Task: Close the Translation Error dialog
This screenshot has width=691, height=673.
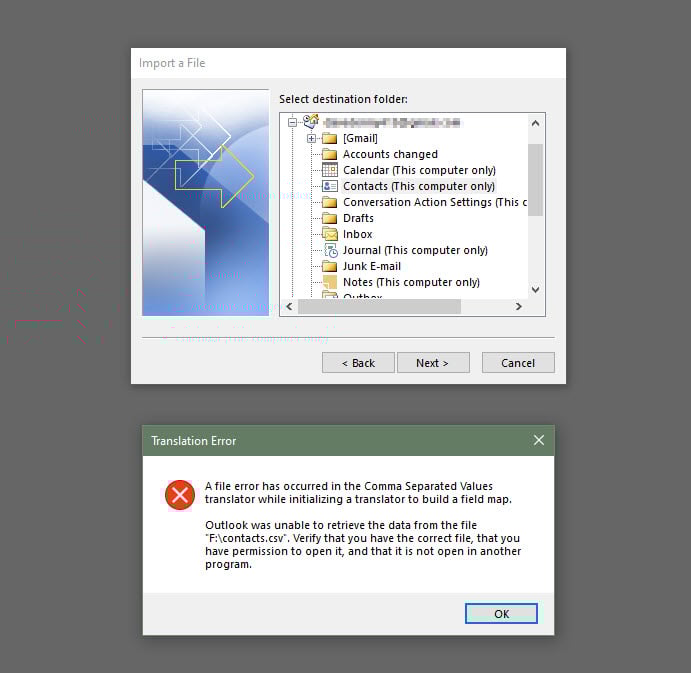Action: 539,440
